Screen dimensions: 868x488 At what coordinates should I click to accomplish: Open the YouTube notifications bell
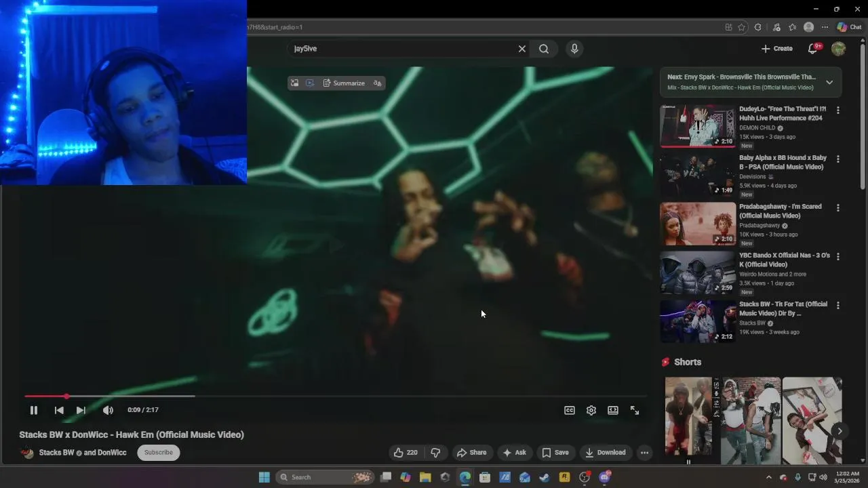pos(813,49)
